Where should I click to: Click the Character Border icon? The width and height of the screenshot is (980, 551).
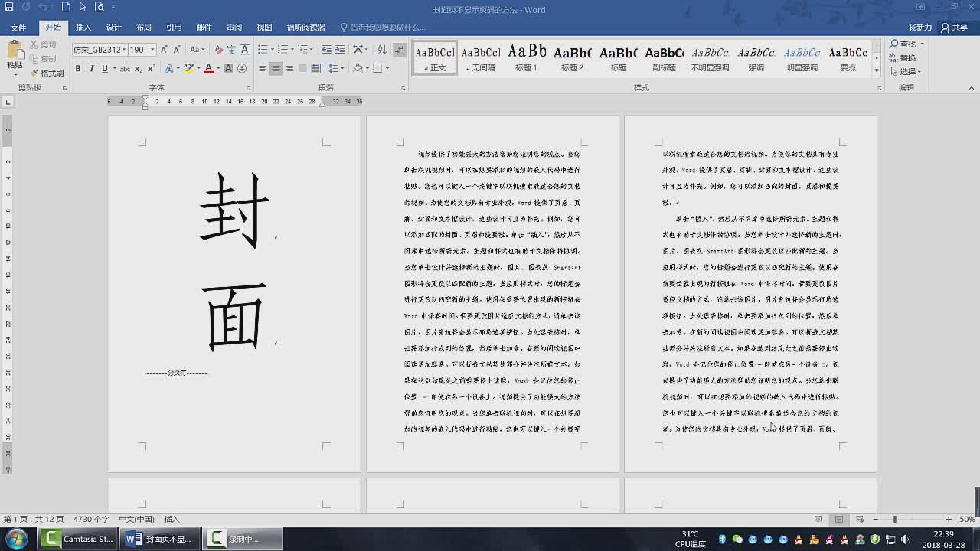(x=245, y=50)
